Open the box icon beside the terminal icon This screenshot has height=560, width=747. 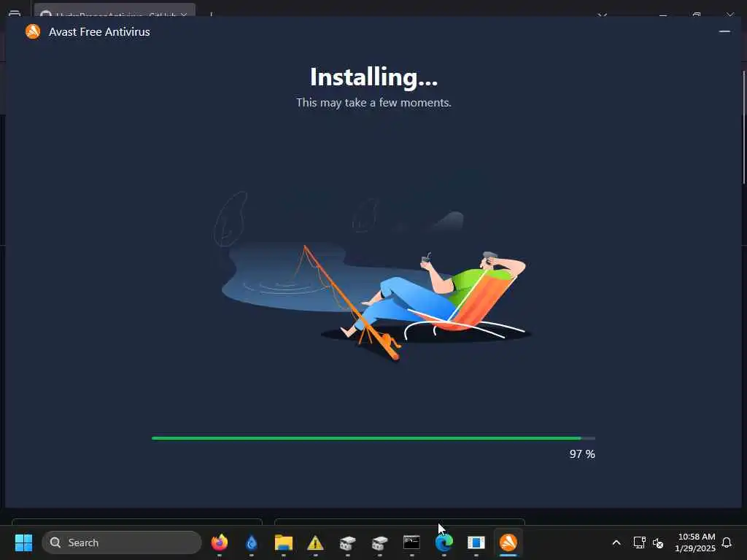[379, 542]
